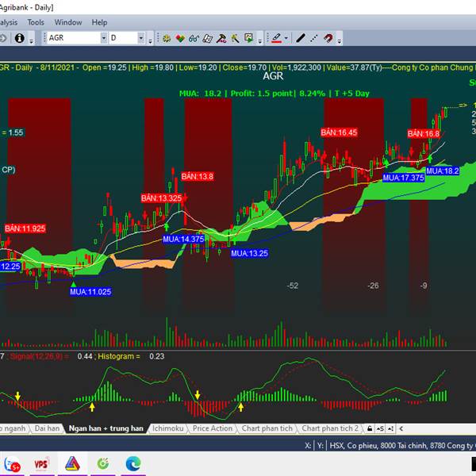Click the MUA:11.025 buy label
This screenshot has height=476, width=476.
[90, 292]
